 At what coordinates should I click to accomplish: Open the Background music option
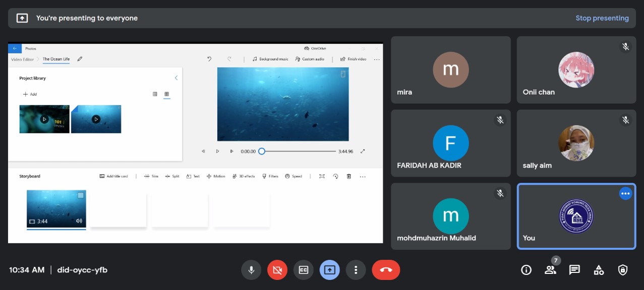(270, 59)
